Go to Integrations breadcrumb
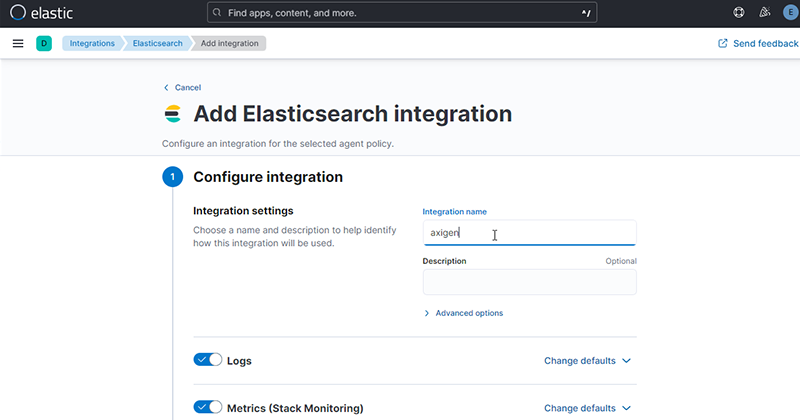 pos(92,43)
